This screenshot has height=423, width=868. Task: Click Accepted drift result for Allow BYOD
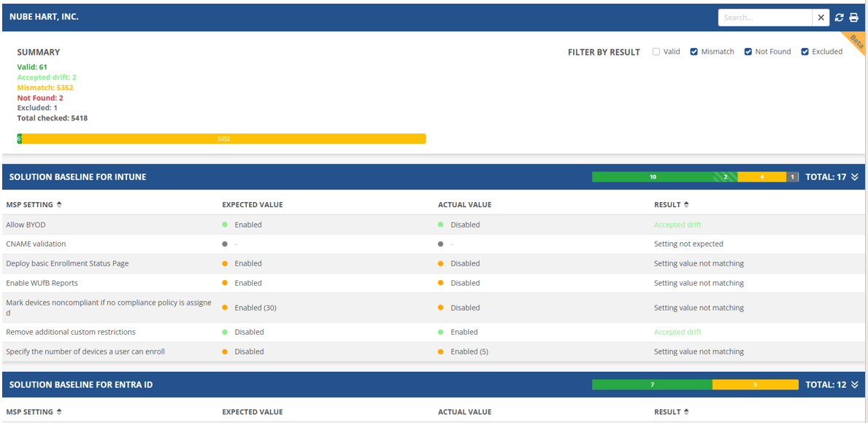click(677, 225)
